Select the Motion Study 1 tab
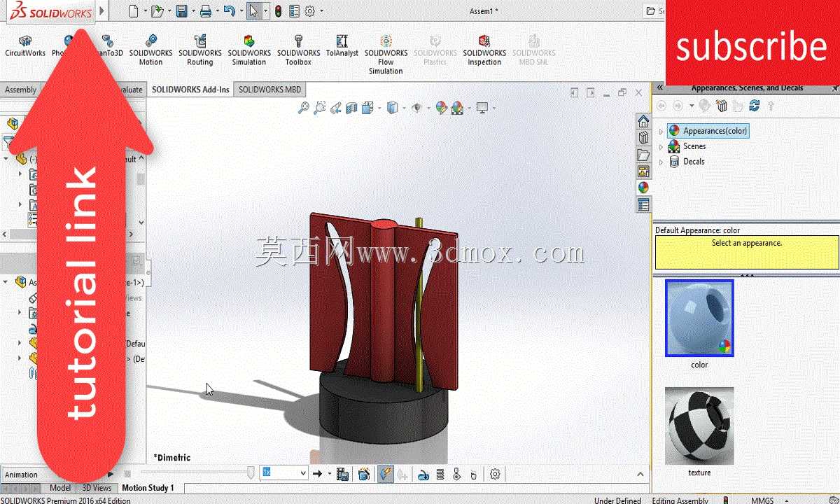840x504 pixels. [148, 488]
